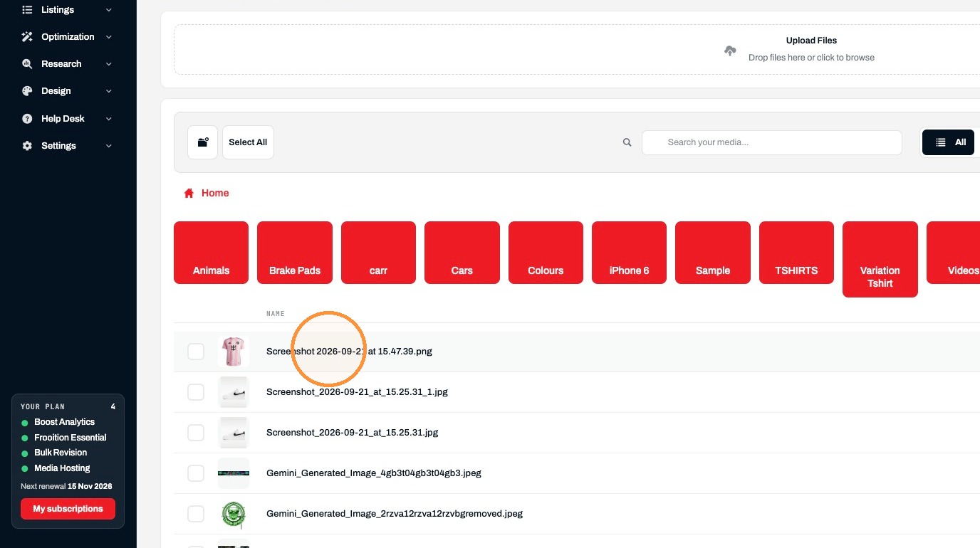Click the Optimization magic wand icon
This screenshot has height=548, width=980.
tap(27, 37)
